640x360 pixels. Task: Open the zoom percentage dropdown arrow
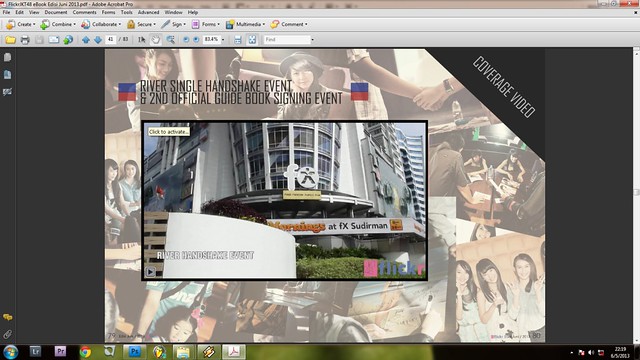coord(223,40)
